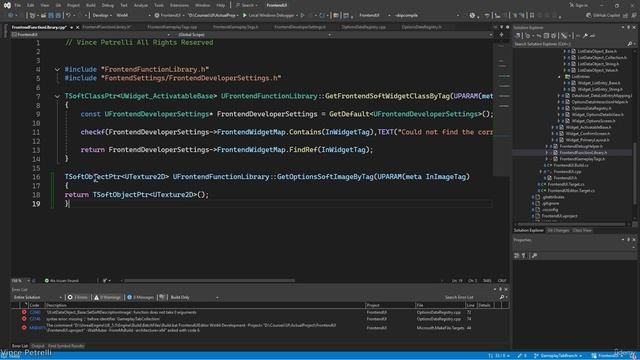
Task: Click the Error List search magnifier icon
Action: (x=502, y=297)
